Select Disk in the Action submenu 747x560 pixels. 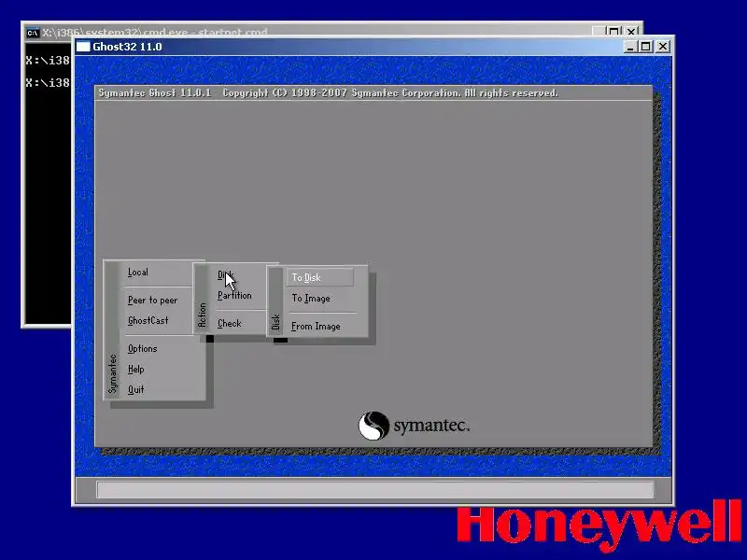point(224,274)
